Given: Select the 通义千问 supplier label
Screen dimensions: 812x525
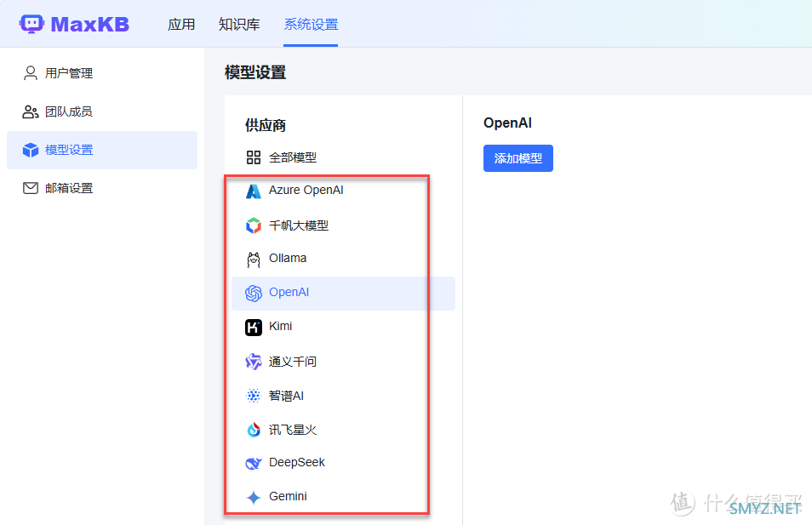Looking at the screenshot, I should pos(293,362).
